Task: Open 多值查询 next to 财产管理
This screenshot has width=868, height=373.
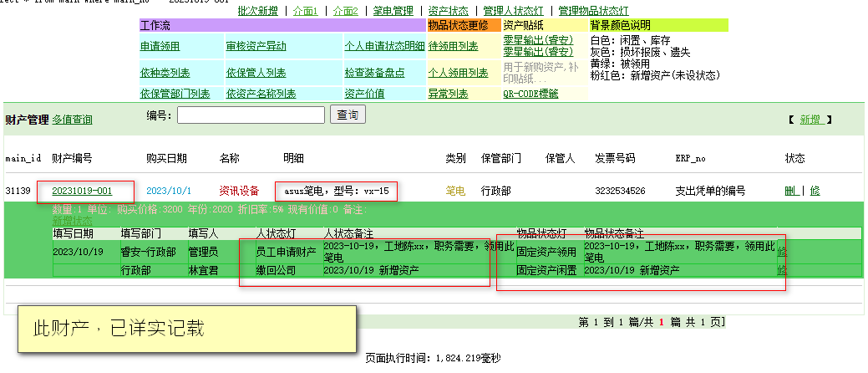Action: click(72, 120)
